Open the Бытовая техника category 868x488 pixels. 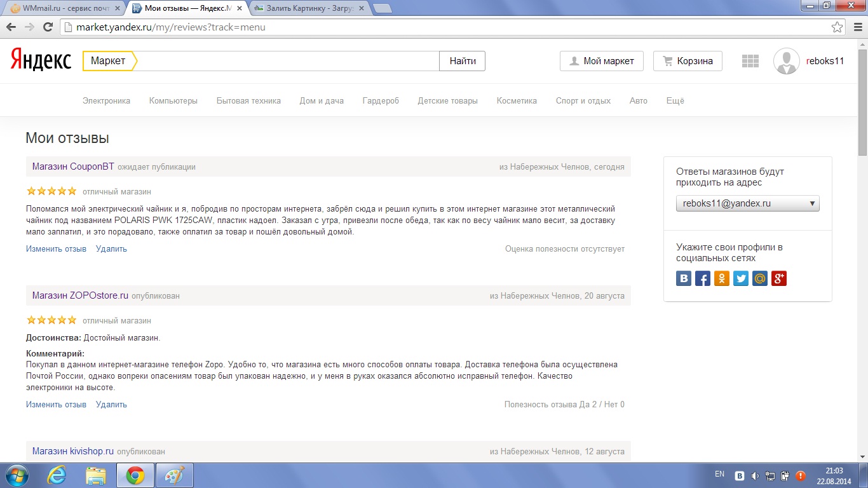[x=248, y=100]
